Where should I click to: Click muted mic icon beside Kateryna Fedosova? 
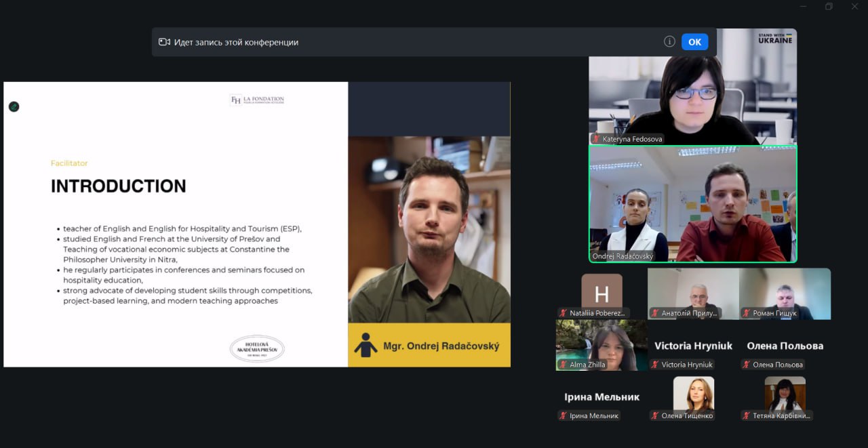[x=596, y=139]
